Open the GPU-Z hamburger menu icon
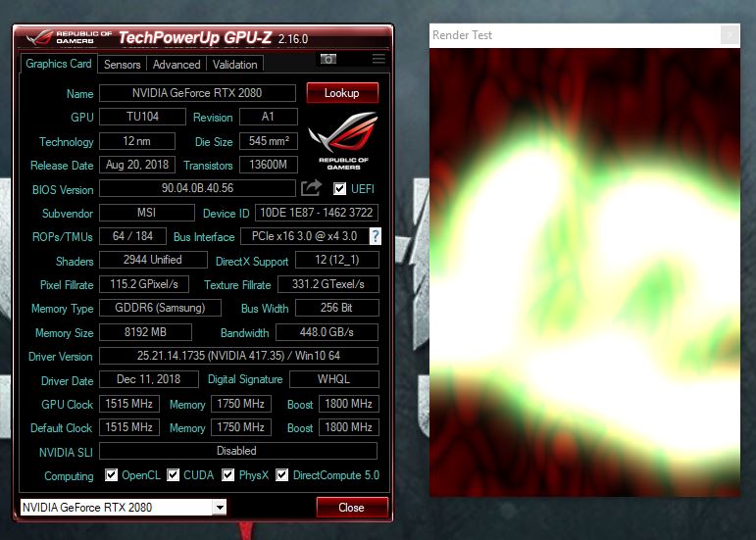 point(378,59)
